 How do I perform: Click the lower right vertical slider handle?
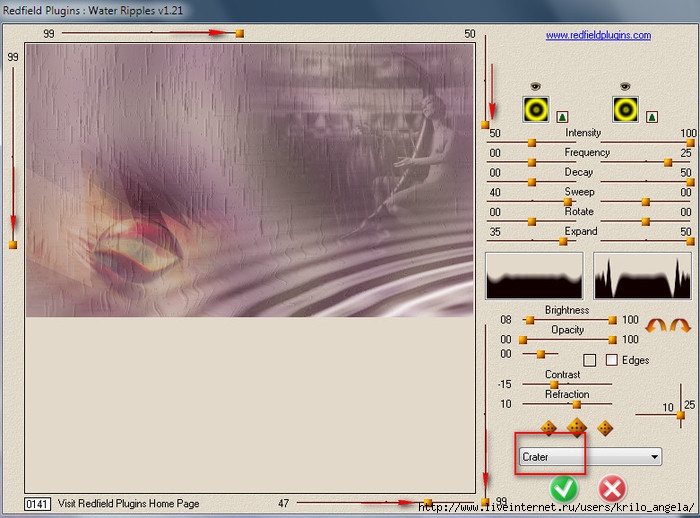click(485, 502)
